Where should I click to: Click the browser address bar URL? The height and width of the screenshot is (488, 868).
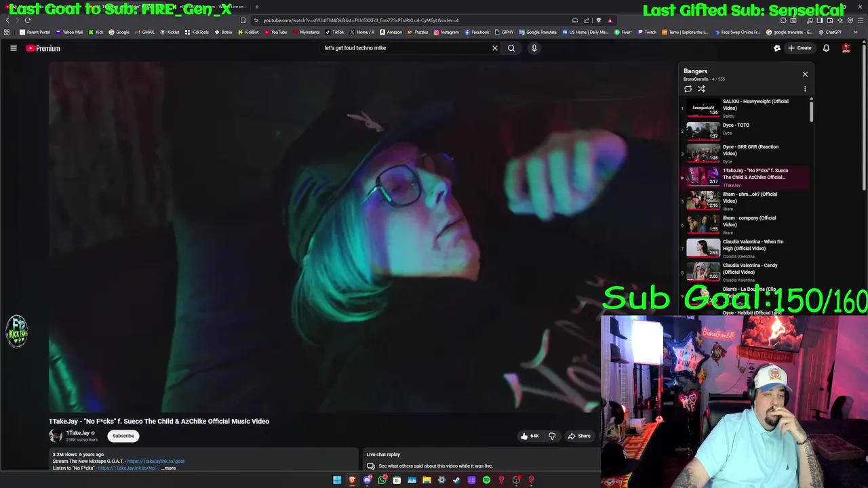pyautogui.click(x=361, y=20)
